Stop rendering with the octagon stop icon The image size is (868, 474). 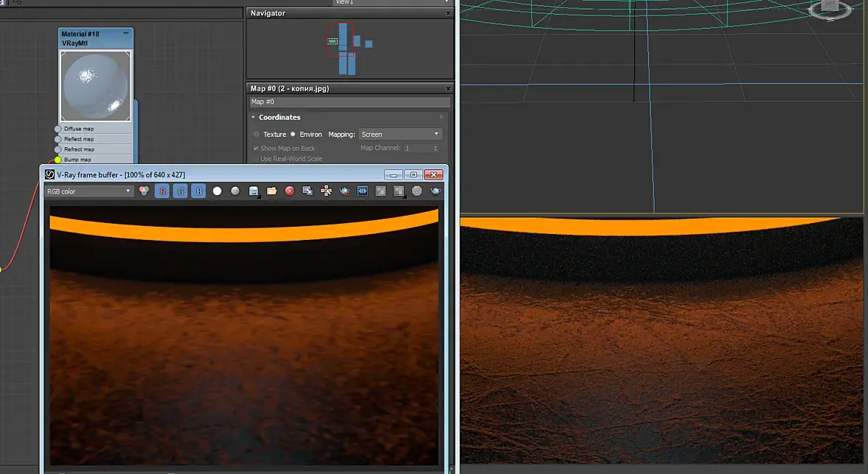click(x=417, y=191)
